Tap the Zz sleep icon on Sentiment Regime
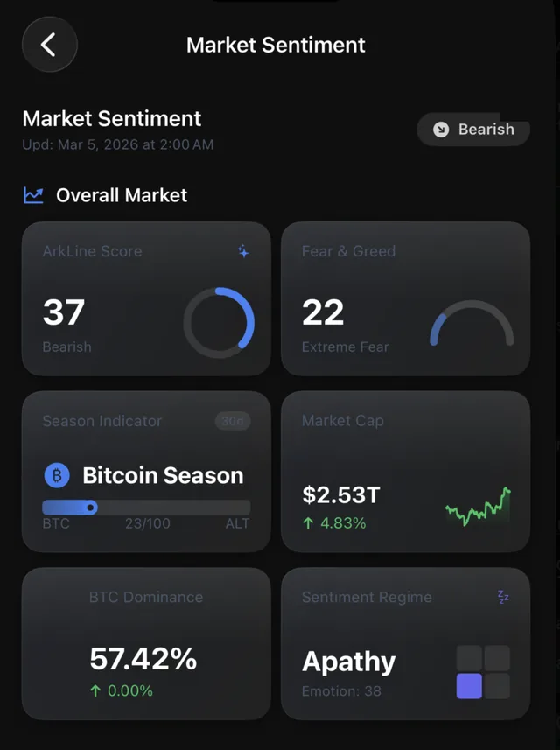 [x=502, y=597]
